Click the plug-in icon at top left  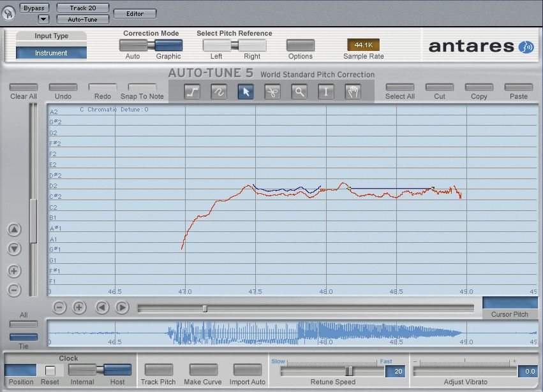click(x=9, y=13)
